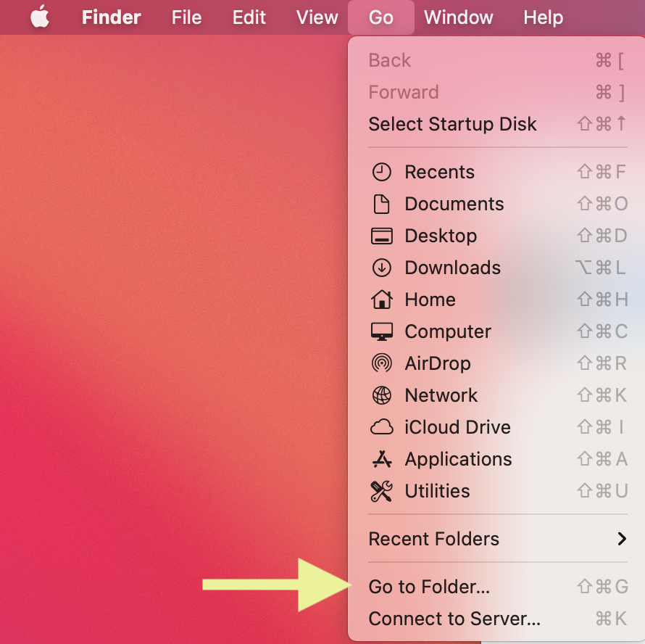Click the Recent Folders chevron arrow
Image resolution: width=645 pixels, height=644 pixels.
(x=622, y=539)
